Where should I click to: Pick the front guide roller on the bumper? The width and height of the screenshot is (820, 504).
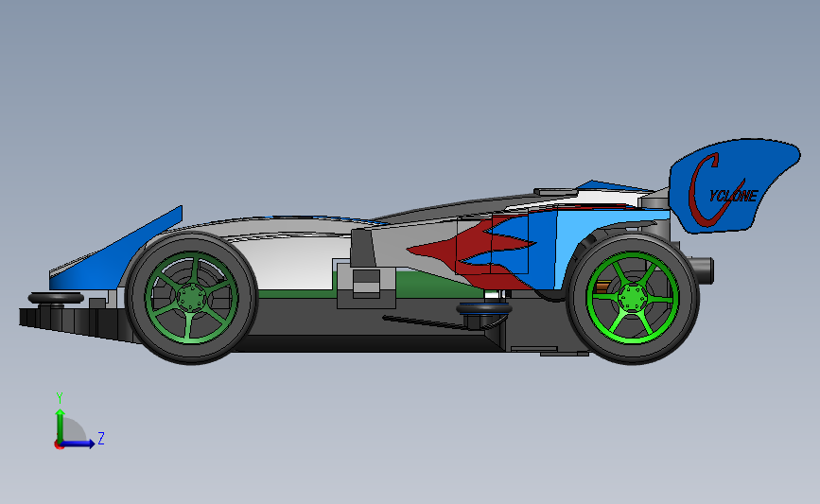56,299
